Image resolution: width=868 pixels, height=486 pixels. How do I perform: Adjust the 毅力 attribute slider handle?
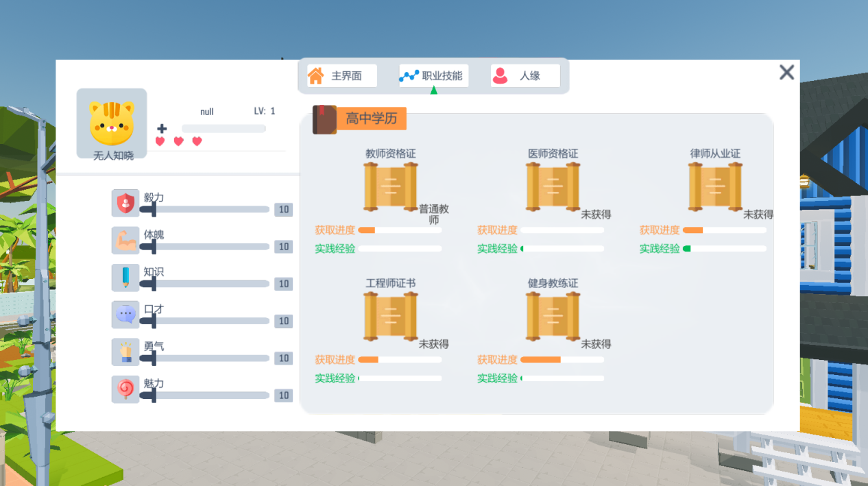154,209
